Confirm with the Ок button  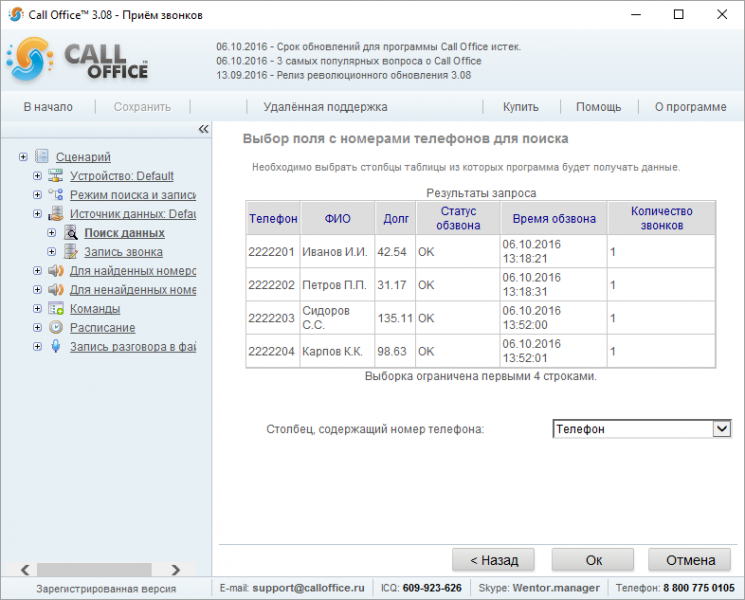593,560
